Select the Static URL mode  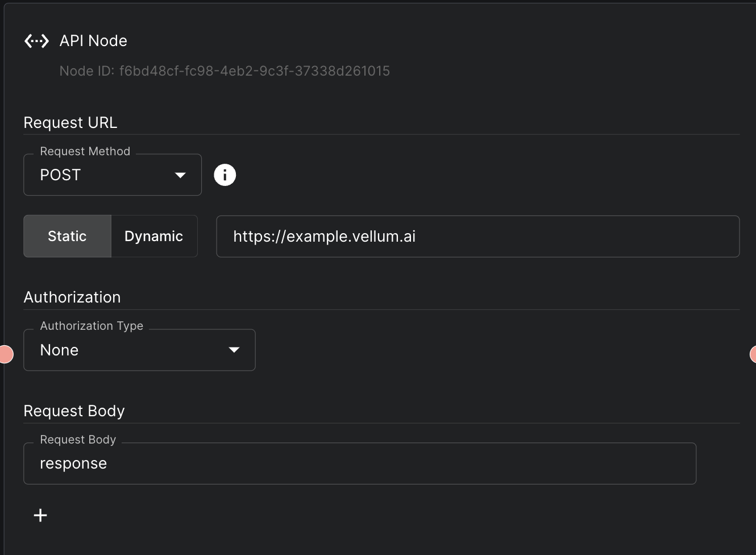coord(67,236)
